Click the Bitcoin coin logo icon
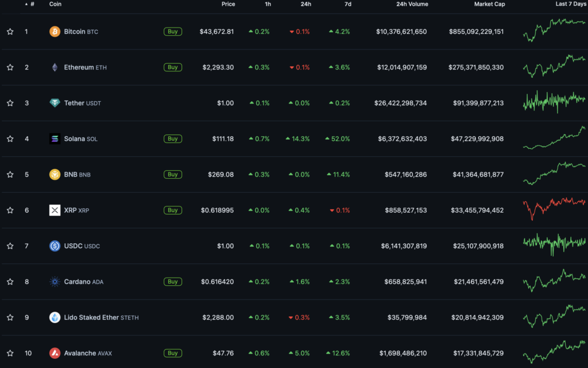This screenshot has height=368, width=588. tap(55, 32)
